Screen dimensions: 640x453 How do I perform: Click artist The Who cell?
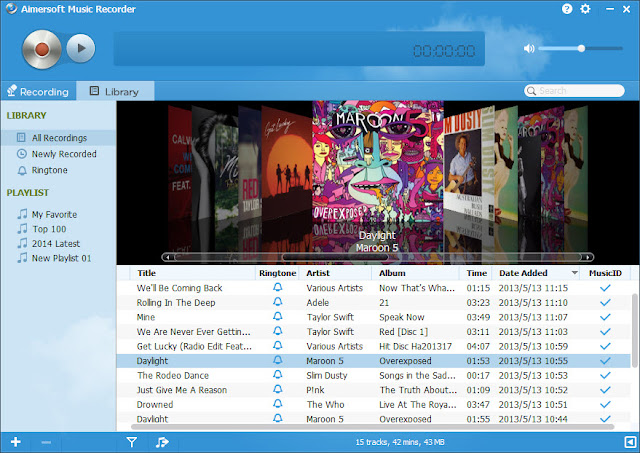(325, 405)
